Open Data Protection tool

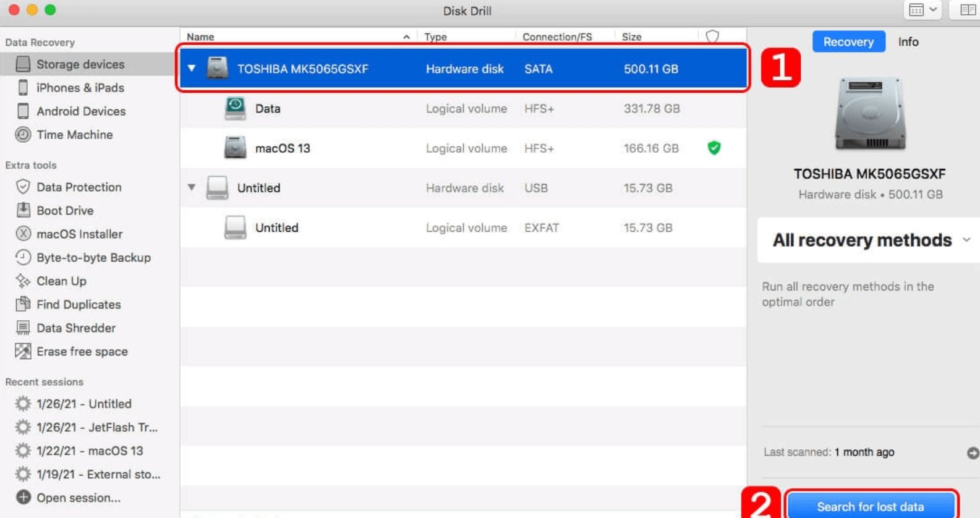coord(79,187)
